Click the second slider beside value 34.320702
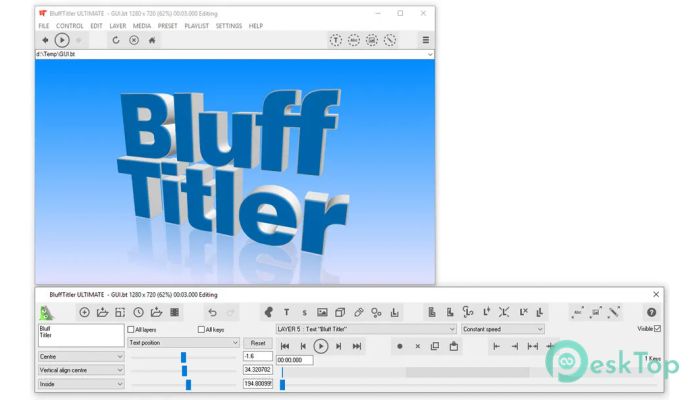Viewport: 700px width, 400px height. [x=183, y=371]
